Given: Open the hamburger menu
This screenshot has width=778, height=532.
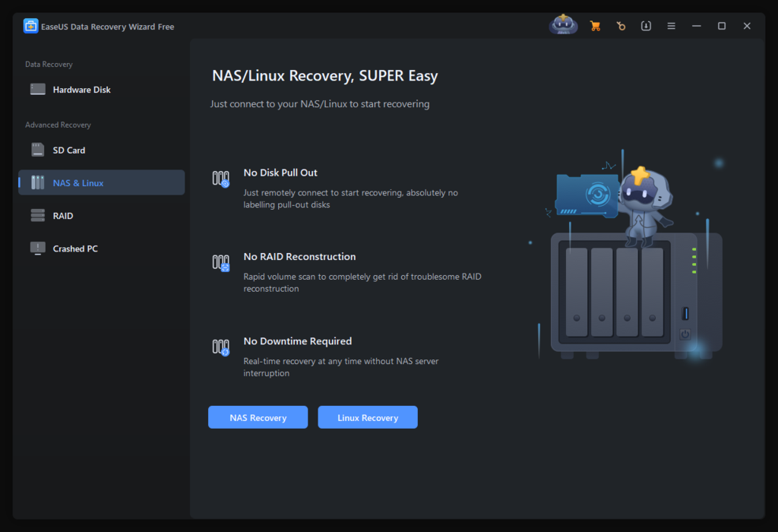Looking at the screenshot, I should [x=672, y=26].
